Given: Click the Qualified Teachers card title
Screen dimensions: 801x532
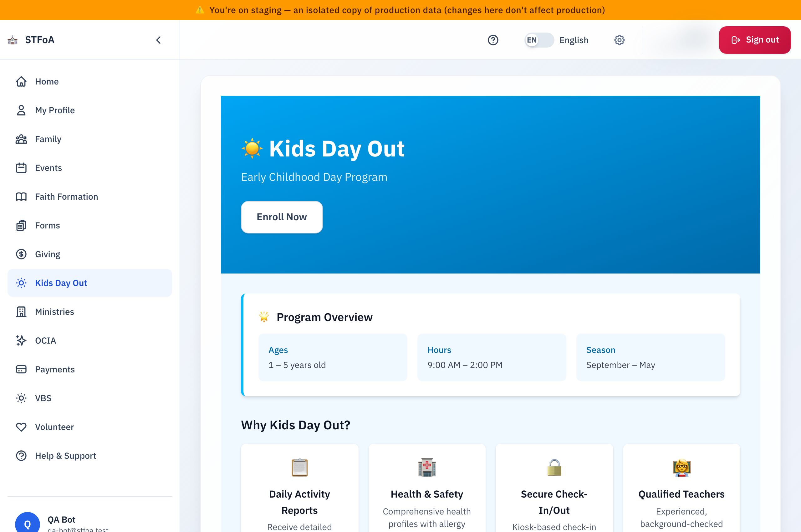Looking at the screenshot, I should [x=681, y=494].
